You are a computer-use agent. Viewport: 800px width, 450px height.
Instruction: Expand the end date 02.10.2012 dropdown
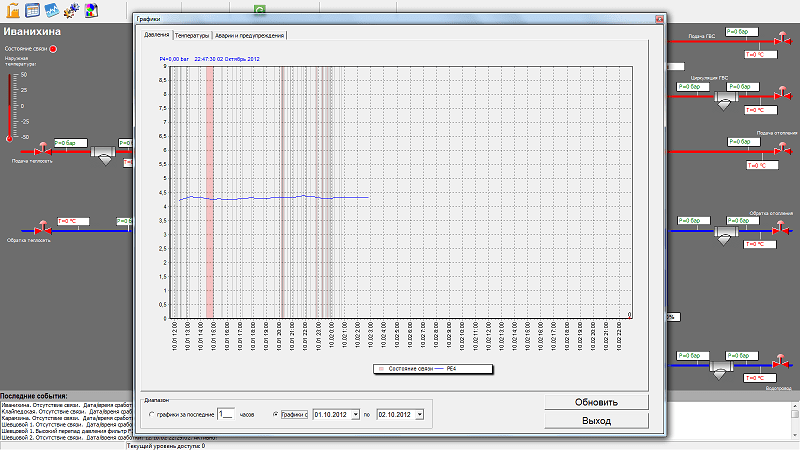coord(419,413)
